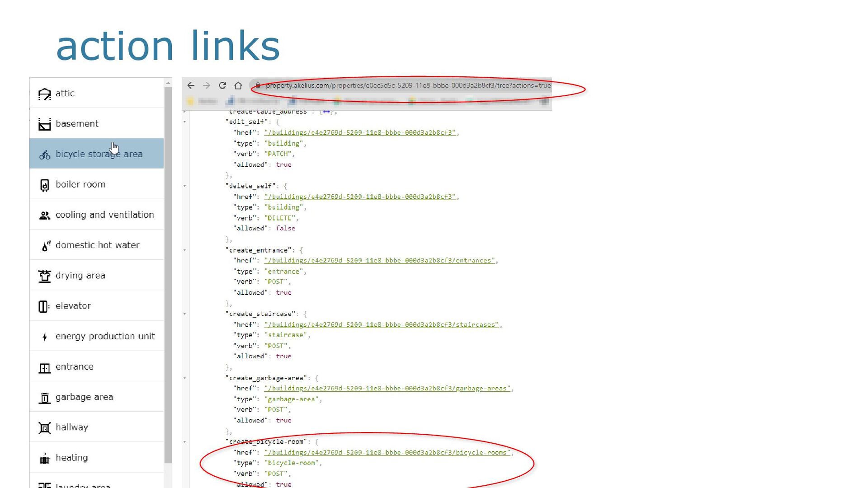Click the basement icon

44,124
